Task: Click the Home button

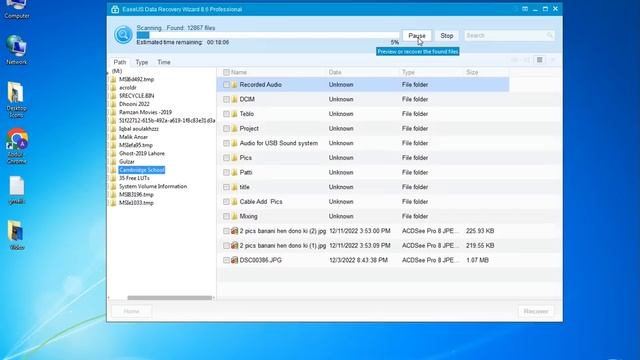Action: coord(131,311)
